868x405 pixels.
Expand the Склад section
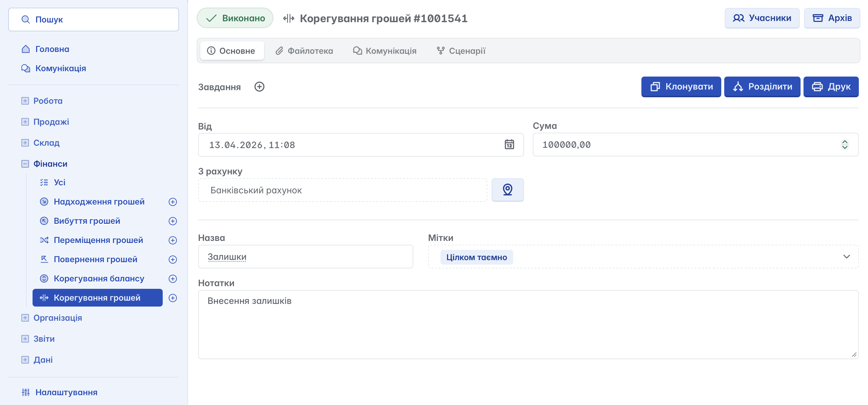point(25,143)
